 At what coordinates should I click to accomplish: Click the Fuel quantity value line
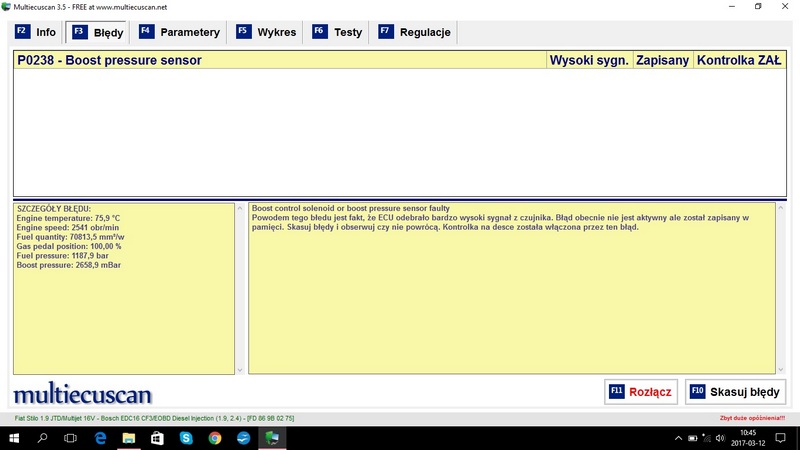click(x=70, y=237)
